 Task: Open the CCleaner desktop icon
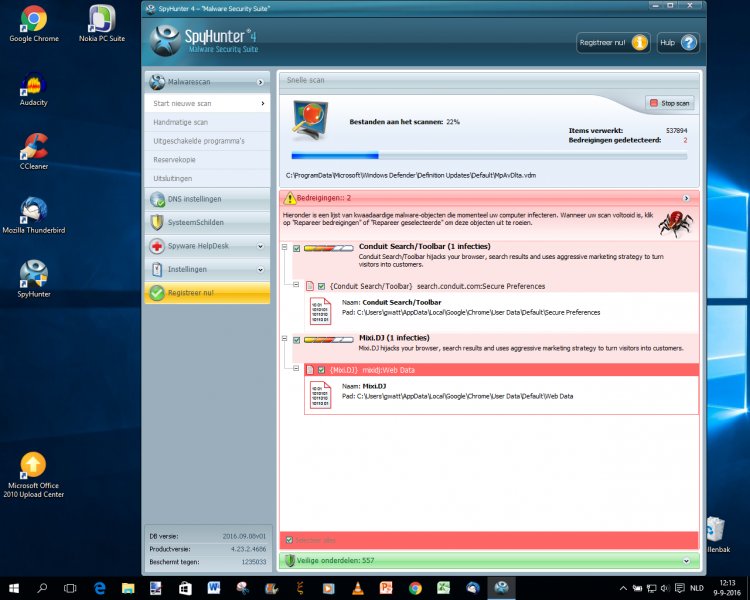tap(33, 150)
